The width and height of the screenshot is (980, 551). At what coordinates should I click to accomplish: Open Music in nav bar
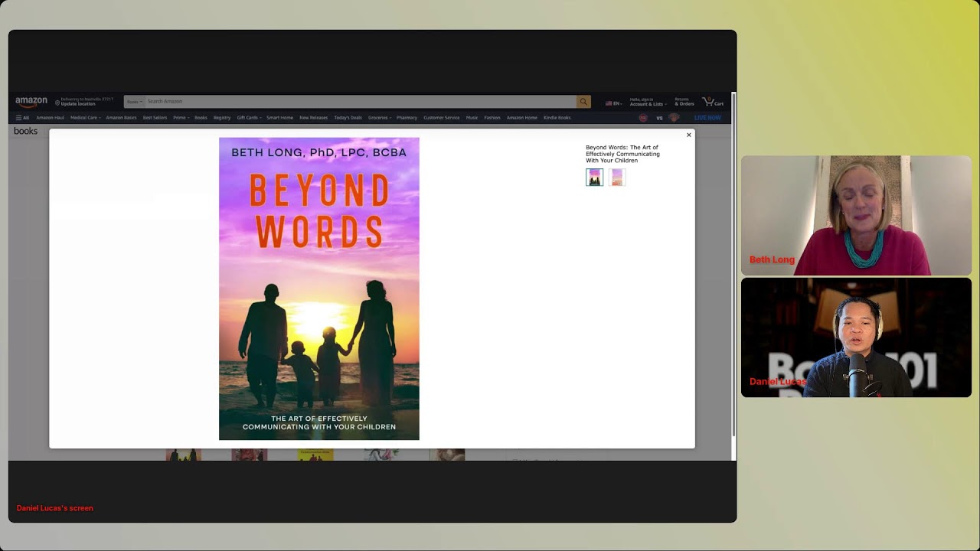pyautogui.click(x=472, y=118)
